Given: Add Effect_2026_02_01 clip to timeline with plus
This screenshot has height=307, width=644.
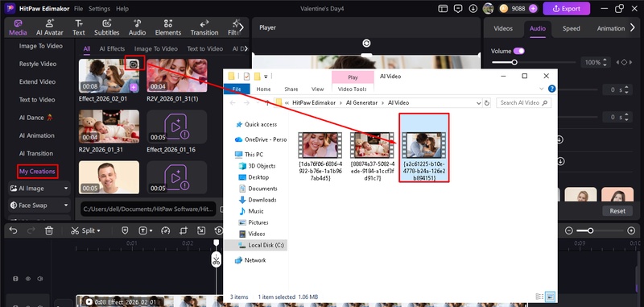Looking at the screenshot, I should (x=134, y=87).
